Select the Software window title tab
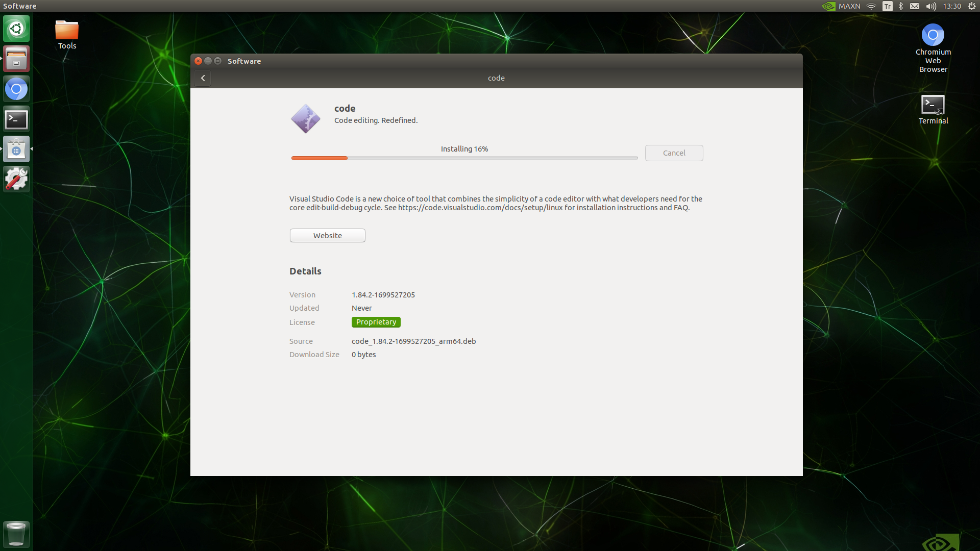 coord(246,61)
